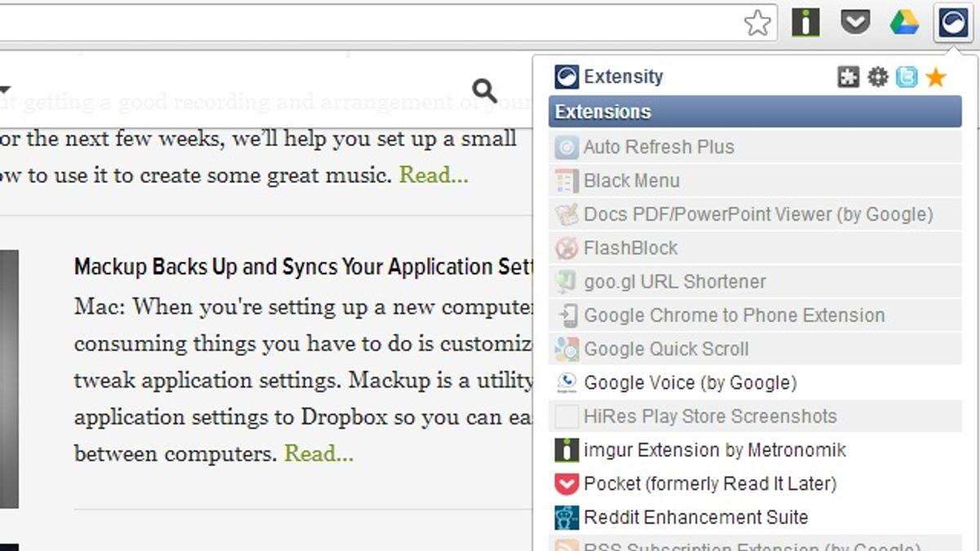Disable imgur Extension by Metronomik
The height and width of the screenshot is (551, 980).
[x=755, y=450]
